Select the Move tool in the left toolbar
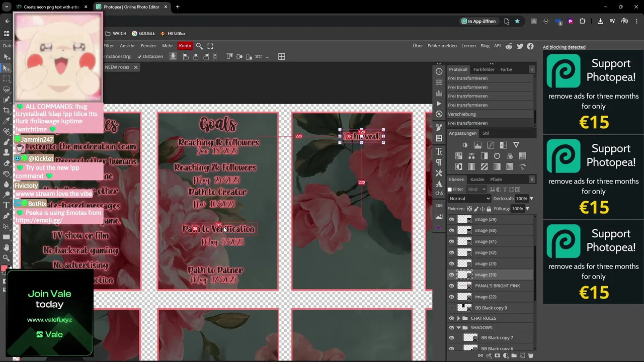The height and width of the screenshot is (362, 644). click(7, 68)
